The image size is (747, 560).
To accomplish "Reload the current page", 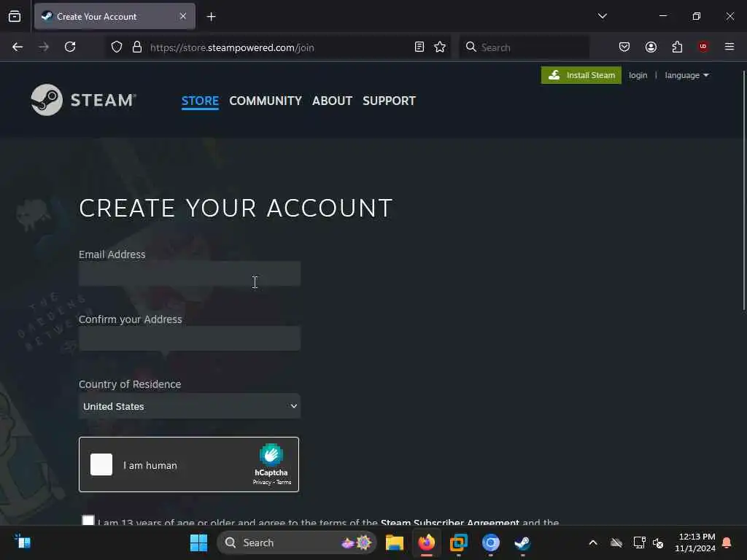I will coord(70,47).
